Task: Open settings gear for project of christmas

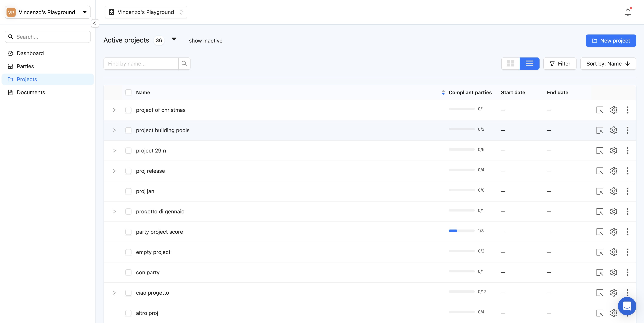Action: pyautogui.click(x=614, y=110)
